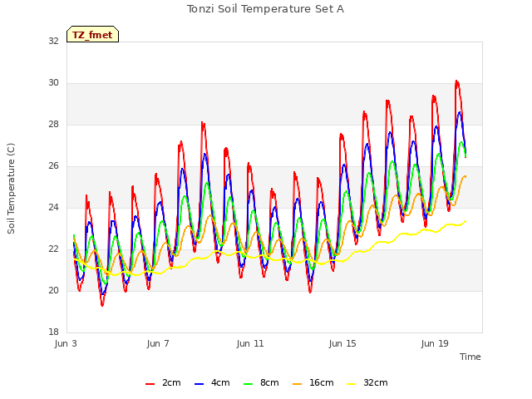Image resolution: width=532 pixels, height=399 pixels.
Task: Select the blue 4cm legend swatch
Action: (x=199, y=384)
